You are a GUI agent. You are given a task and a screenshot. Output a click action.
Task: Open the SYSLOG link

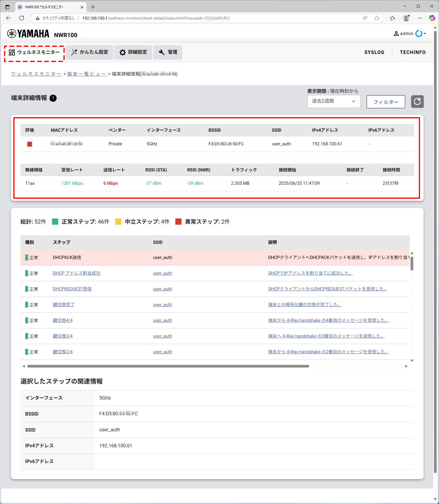click(x=374, y=52)
